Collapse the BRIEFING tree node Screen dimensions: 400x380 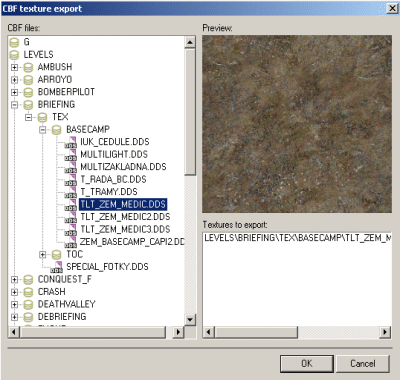point(14,105)
